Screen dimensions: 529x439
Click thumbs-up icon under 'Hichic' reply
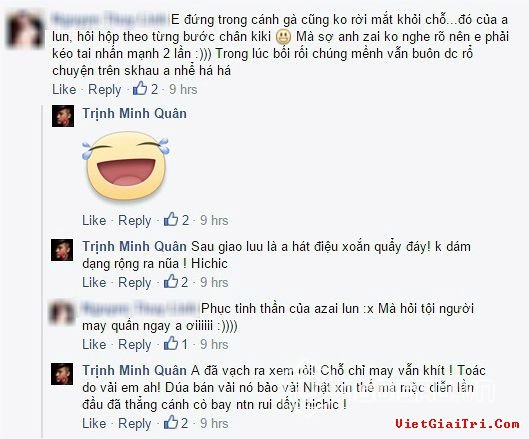pos(171,281)
